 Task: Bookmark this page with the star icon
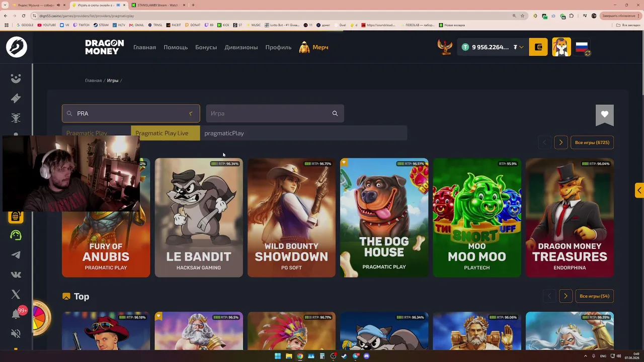point(523,16)
